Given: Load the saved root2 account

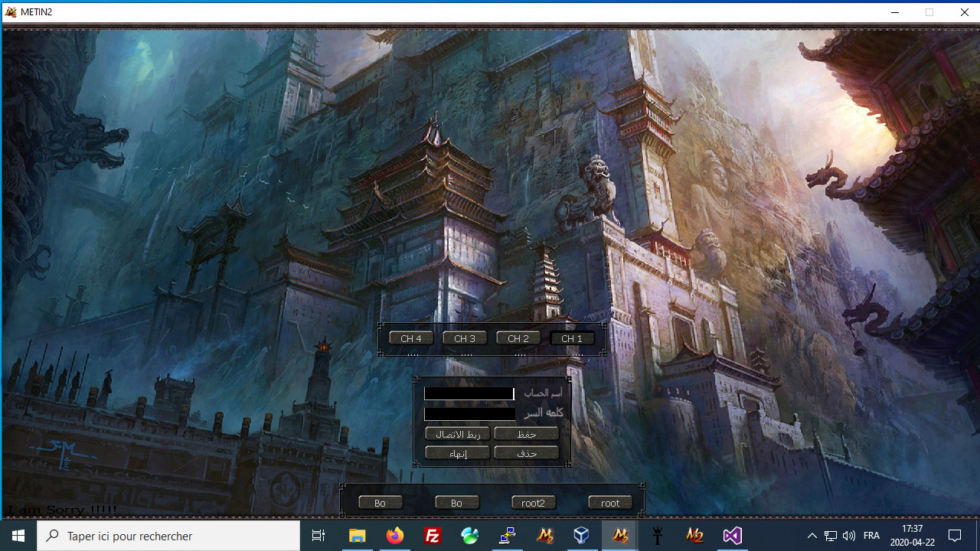Looking at the screenshot, I should [534, 503].
